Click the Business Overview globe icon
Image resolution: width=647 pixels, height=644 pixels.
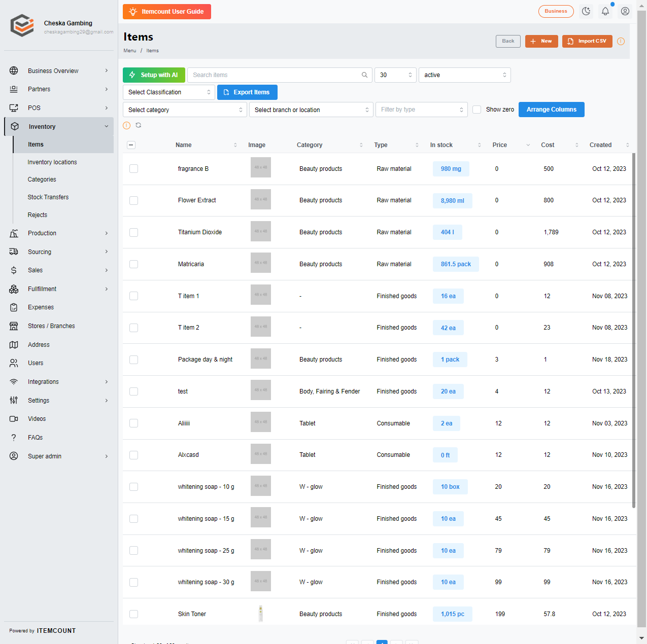click(x=14, y=70)
